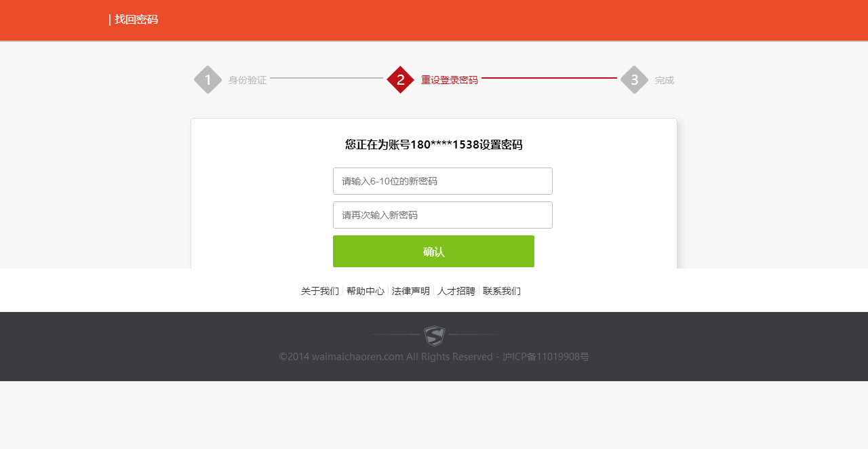
Task: Focus the new password input field
Action: pos(443,181)
